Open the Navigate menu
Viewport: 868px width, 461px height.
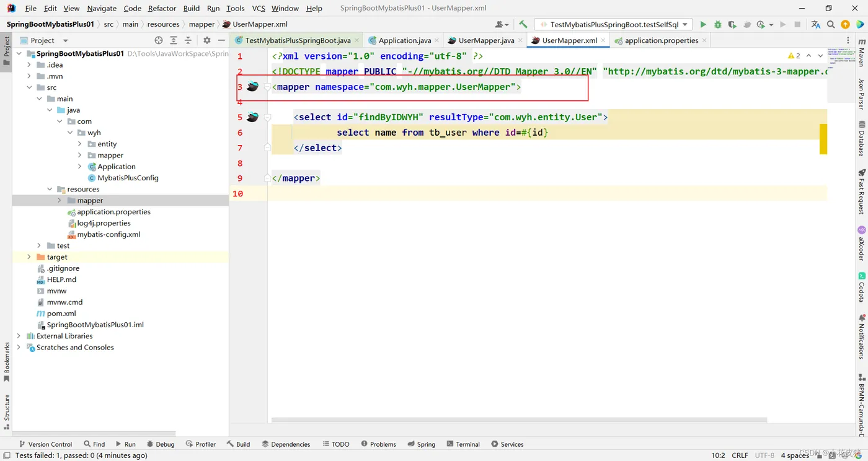(102, 8)
